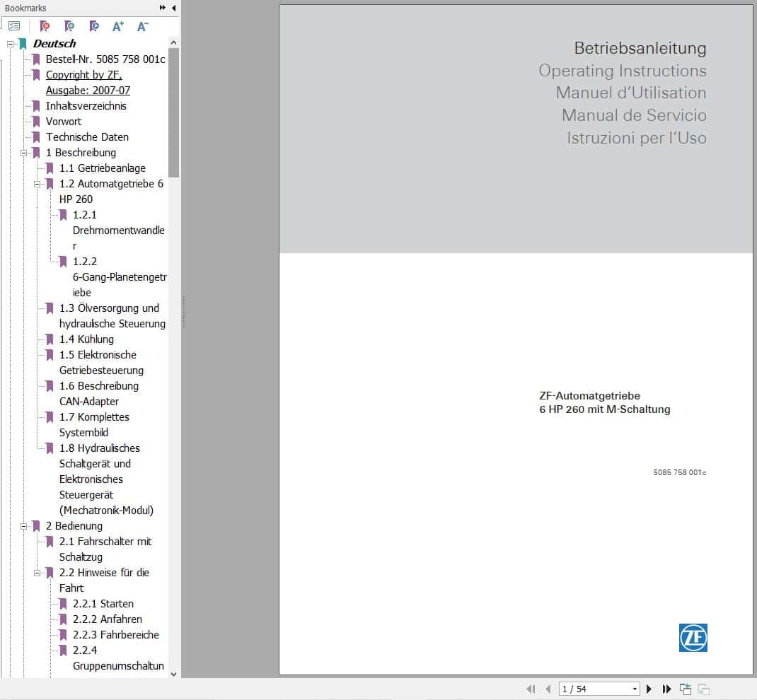Open bookmark 1.8 Hydraulisches Schaltgerät

pos(106,479)
